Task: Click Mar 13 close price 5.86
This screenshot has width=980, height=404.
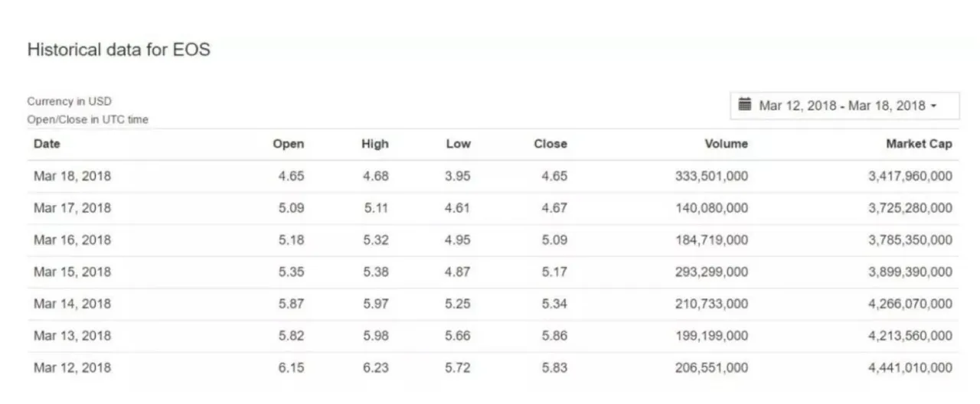Action: tap(554, 336)
